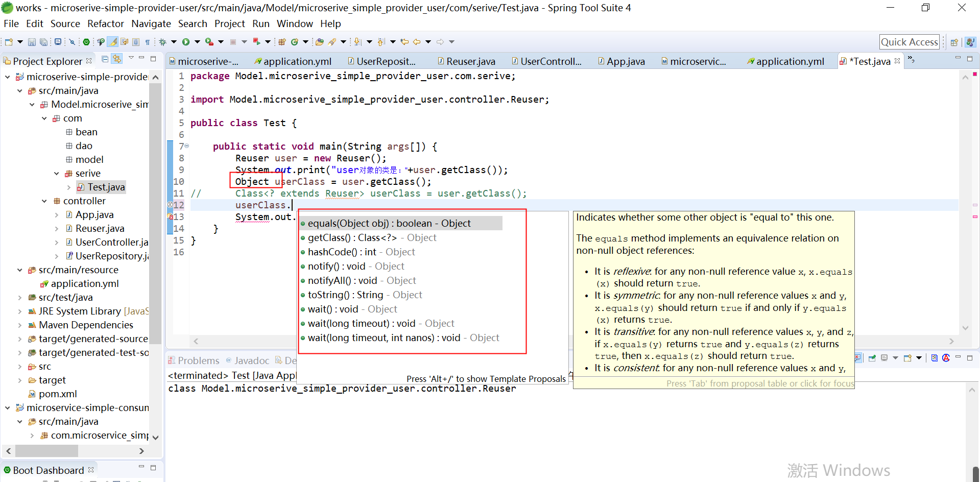Image resolution: width=980 pixels, height=482 pixels.
Task: Click the Open Type folder icon
Action: click(x=320, y=42)
